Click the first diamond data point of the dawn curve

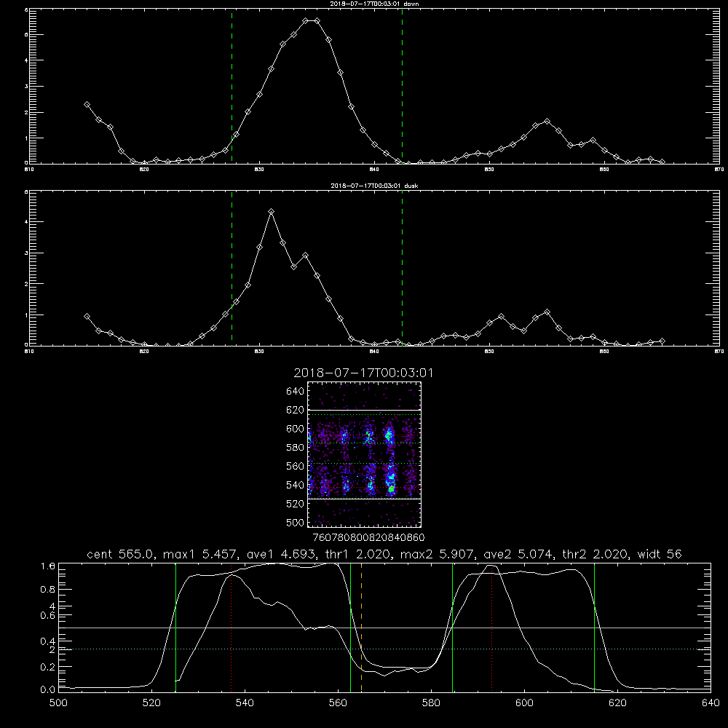tap(87, 105)
